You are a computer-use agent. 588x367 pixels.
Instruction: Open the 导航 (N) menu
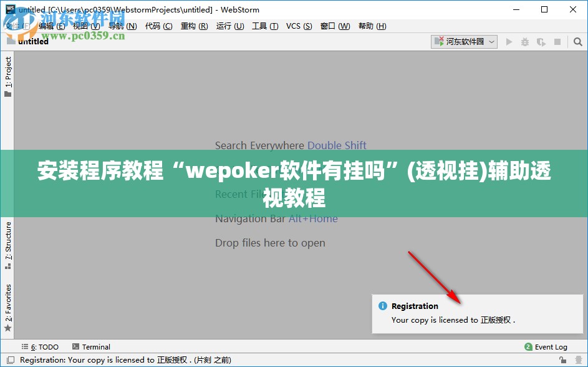(x=122, y=26)
